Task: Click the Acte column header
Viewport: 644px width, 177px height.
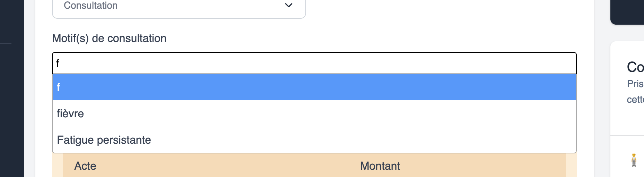Action: coord(85,166)
